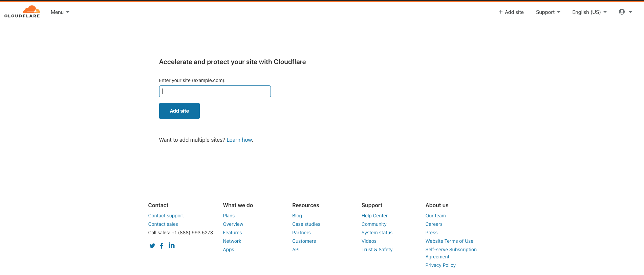Image resolution: width=644 pixels, height=275 pixels.
Task: Open the Careers footer link
Action: click(x=434, y=224)
